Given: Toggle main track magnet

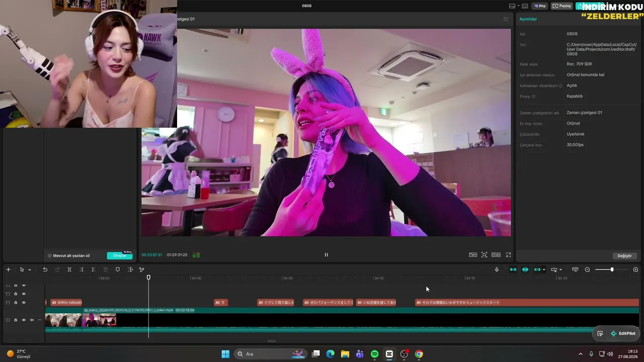Looking at the screenshot, I should click(513, 269).
